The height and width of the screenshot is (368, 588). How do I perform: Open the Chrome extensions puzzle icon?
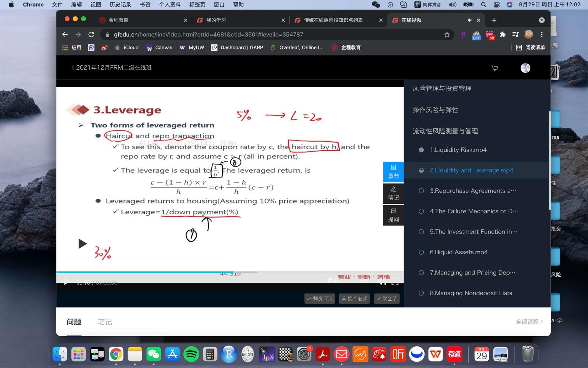502,34
